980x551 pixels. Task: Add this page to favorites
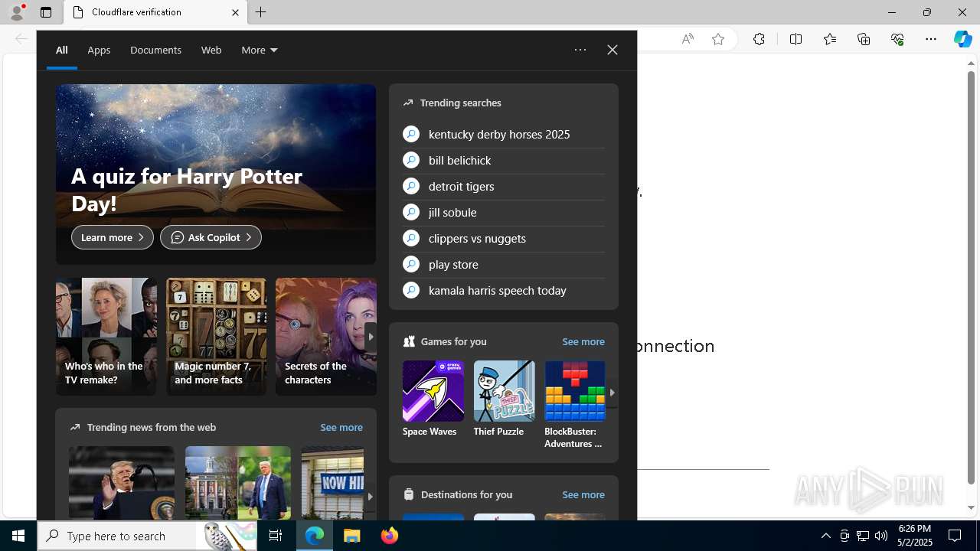[x=718, y=39]
